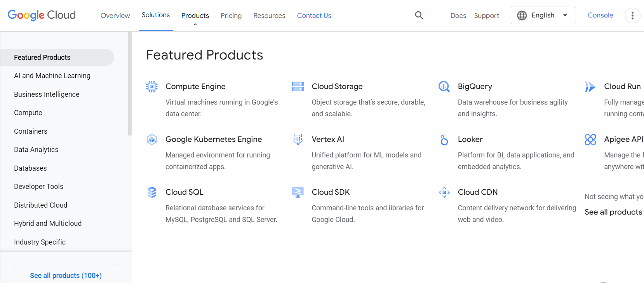
Task: Choose the Databases category in sidebar
Action: 30,168
